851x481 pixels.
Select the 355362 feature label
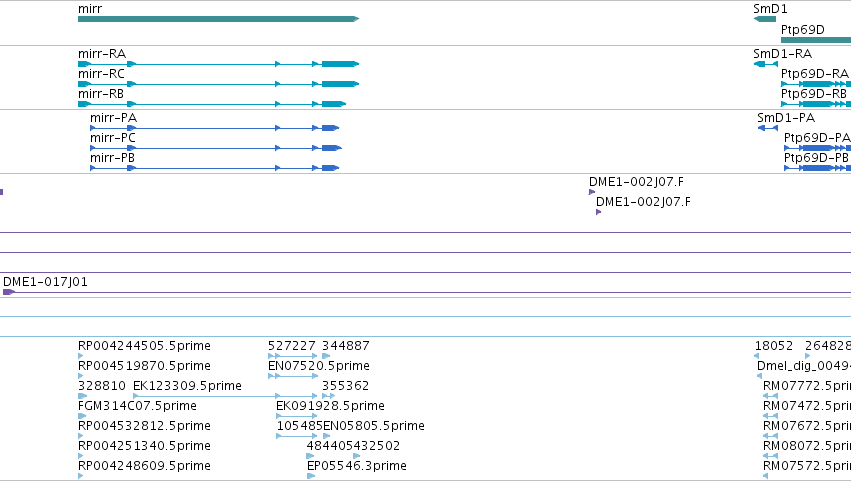point(346,386)
